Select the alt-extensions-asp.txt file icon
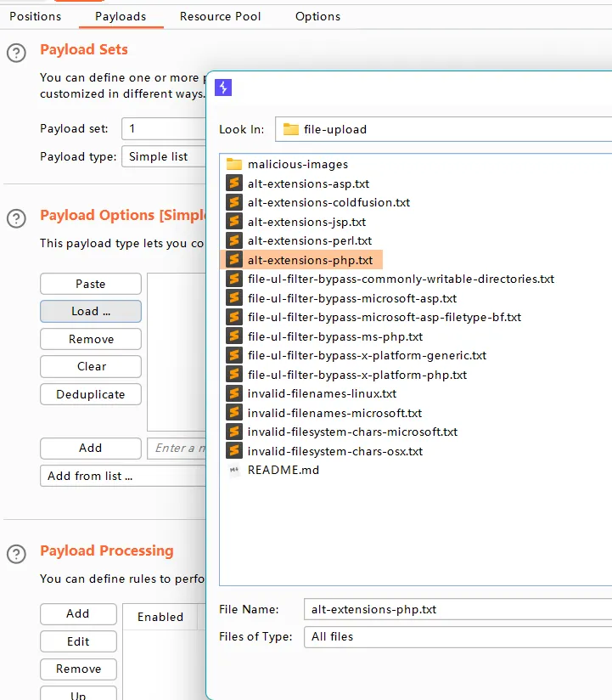This screenshot has height=700, width=612. [x=234, y=183]
